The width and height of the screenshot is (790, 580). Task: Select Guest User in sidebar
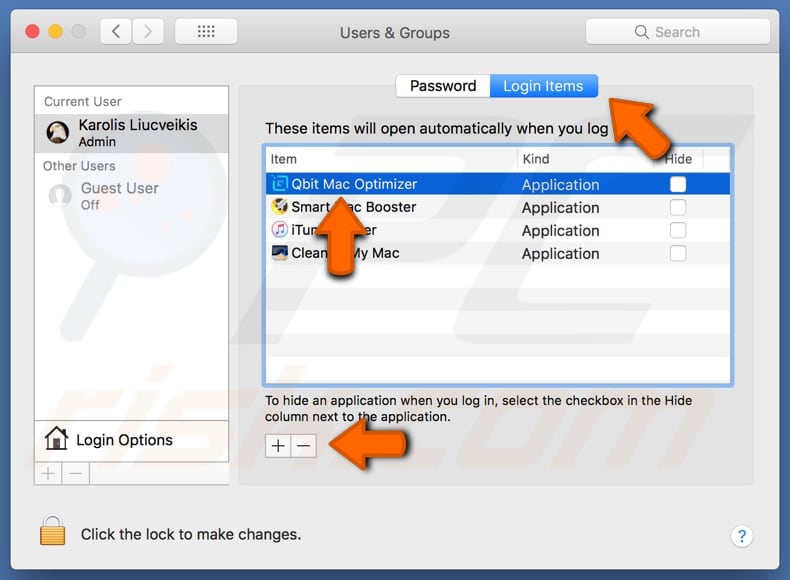tap(131, 196)
